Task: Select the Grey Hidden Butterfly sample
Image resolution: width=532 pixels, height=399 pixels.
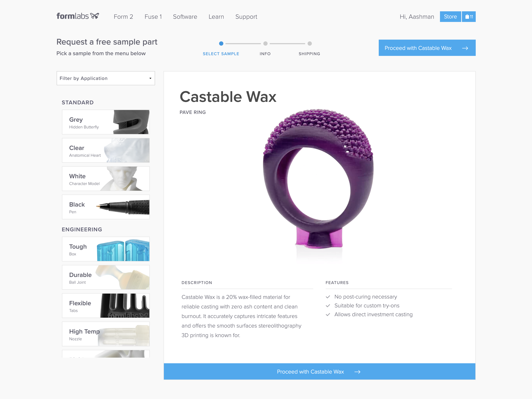Action: coord(106,122)
